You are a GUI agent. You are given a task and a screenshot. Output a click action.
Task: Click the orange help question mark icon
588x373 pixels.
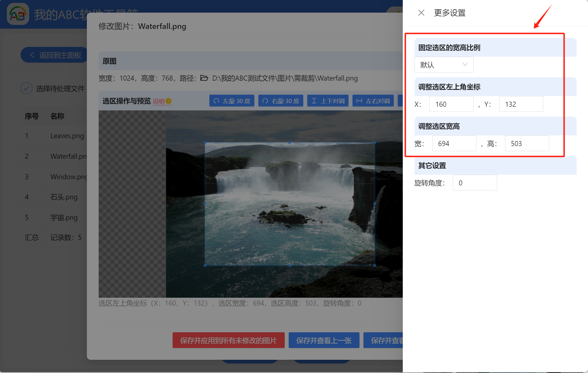(x=169, y=101)
